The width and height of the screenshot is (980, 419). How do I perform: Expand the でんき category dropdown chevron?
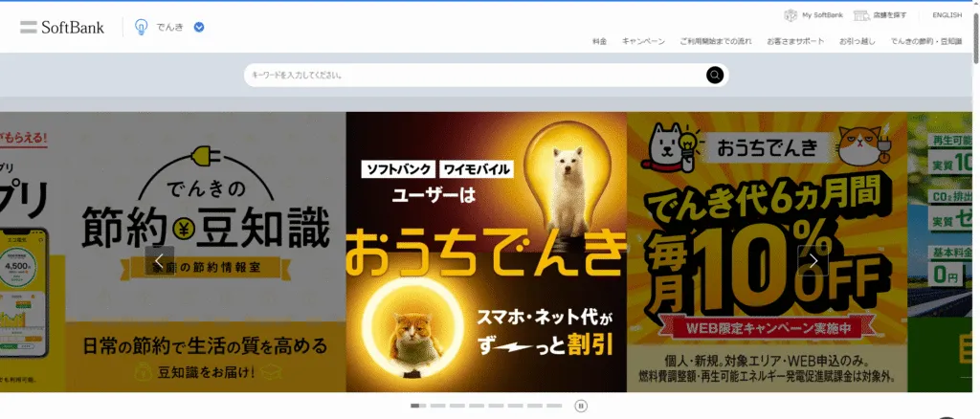(199, 27)
